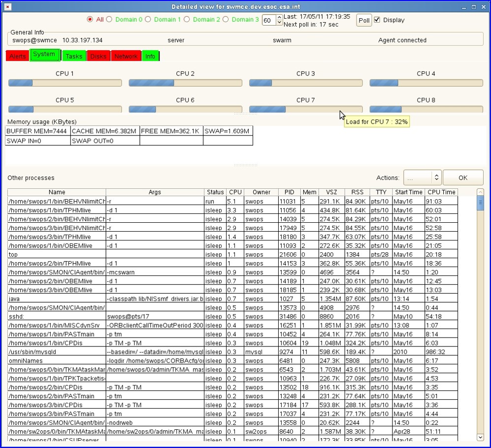The width and height of the screenshot is (491, 448).
Task: Sort processes by the Args column header
Action: point(155,192)
